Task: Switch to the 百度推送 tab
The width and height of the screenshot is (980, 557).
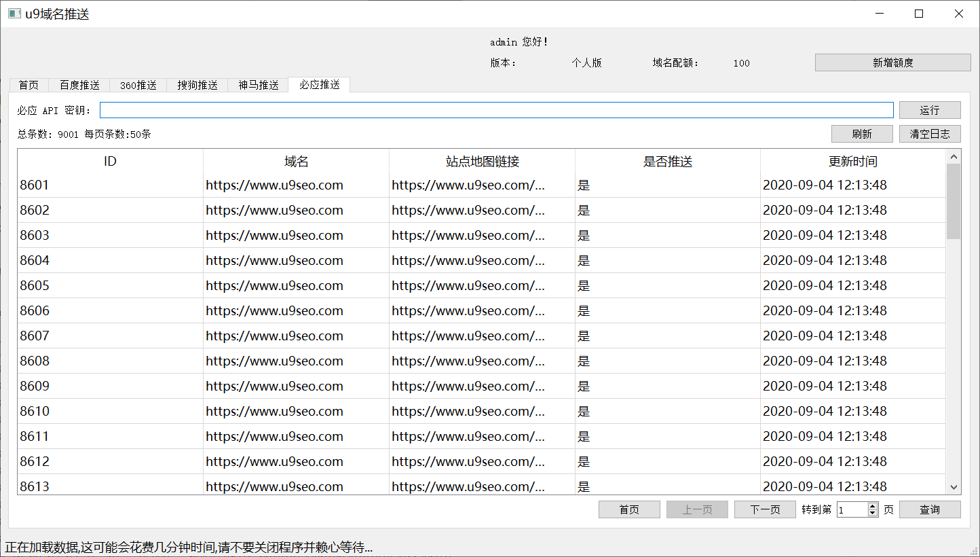Action: pos(79,85)
